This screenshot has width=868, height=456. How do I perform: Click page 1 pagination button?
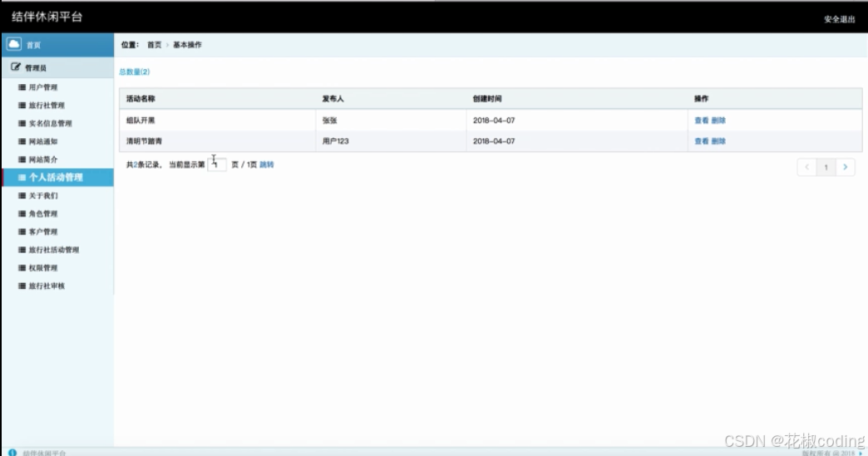point(826,166)
